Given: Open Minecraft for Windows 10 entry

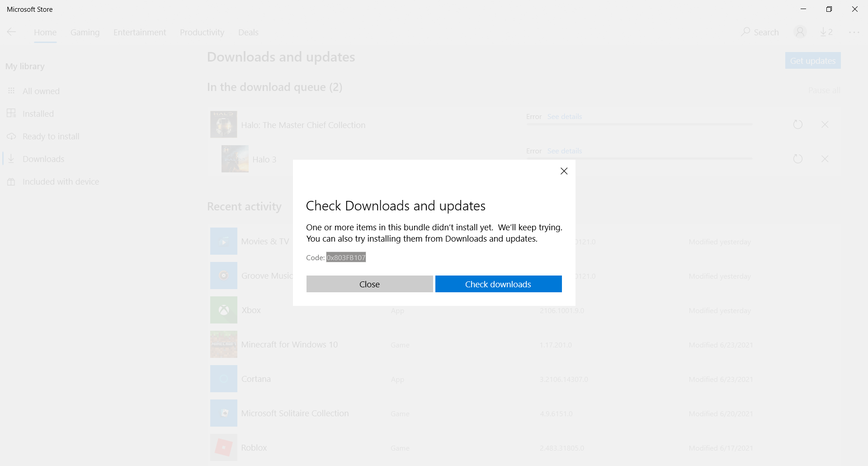Looking at the screenshot, I should pos(524,344).
